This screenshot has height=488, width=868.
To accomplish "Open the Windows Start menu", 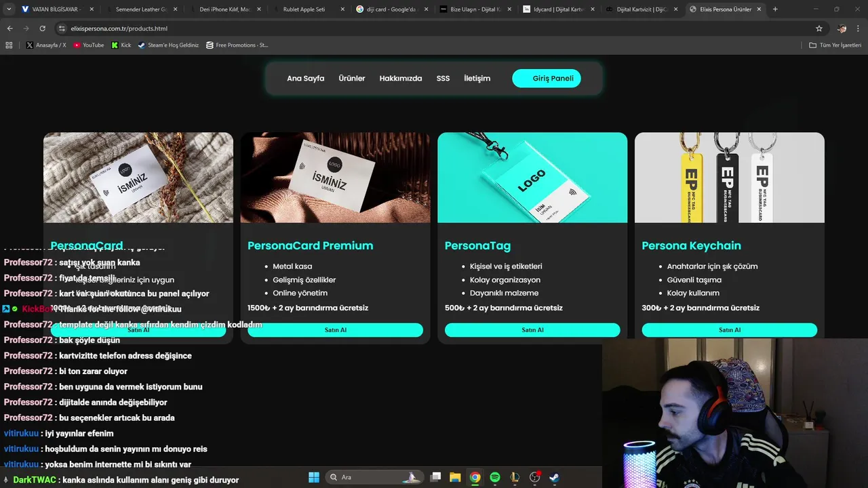I will pyautogui.click(x=314, y=477).
